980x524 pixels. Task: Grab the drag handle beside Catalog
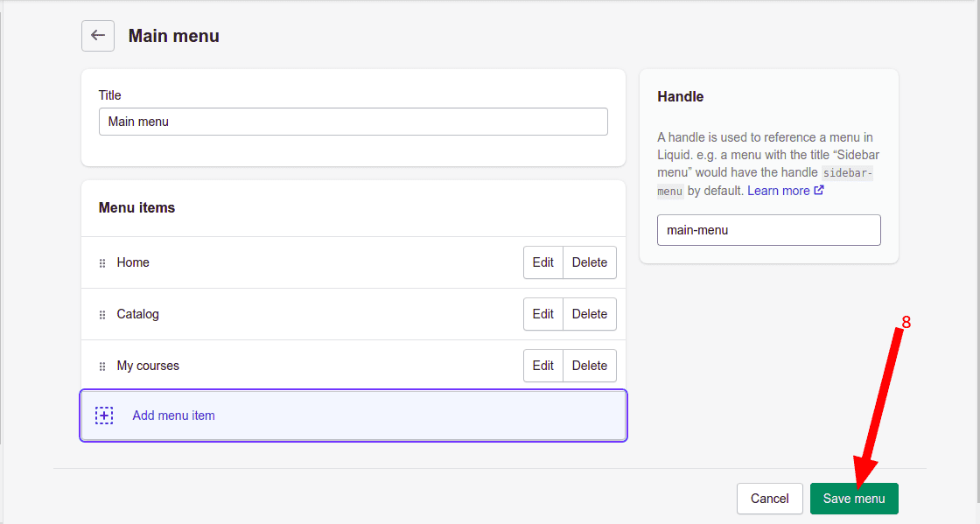[102, 315]
